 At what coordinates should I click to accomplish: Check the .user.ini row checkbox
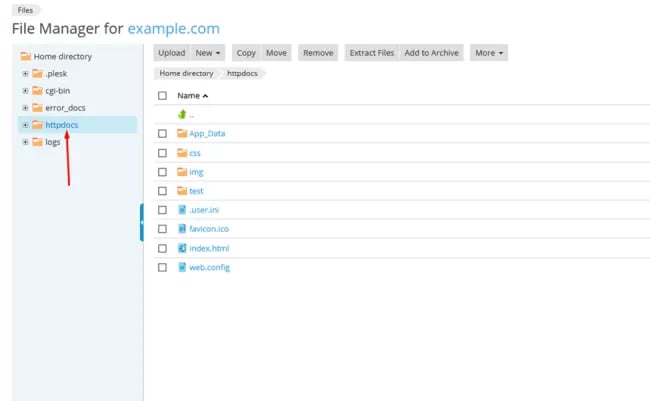(162, 210)
